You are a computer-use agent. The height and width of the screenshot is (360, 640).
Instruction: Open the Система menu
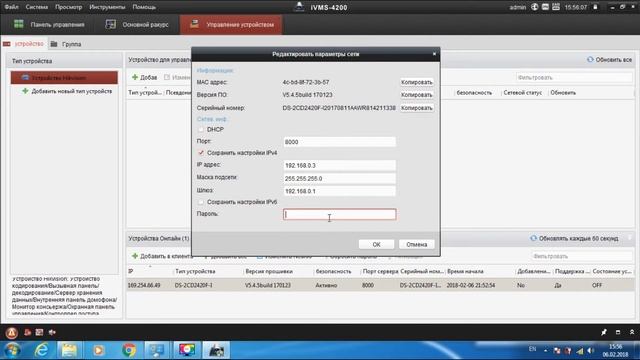[x=37, y=7]
